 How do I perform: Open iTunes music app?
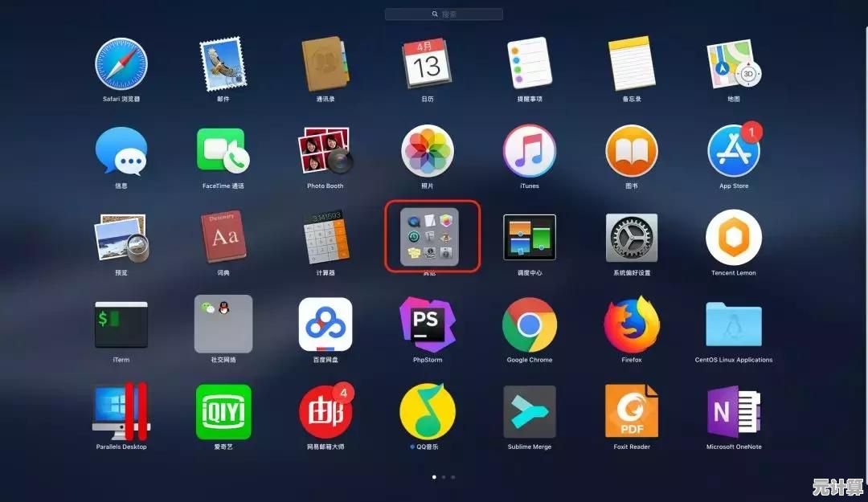click(x=529, y=151)
